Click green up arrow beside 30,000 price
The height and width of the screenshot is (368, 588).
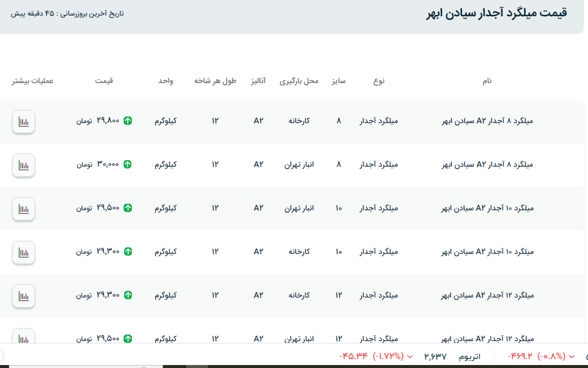pyautogui.click(x=128, y=164)
